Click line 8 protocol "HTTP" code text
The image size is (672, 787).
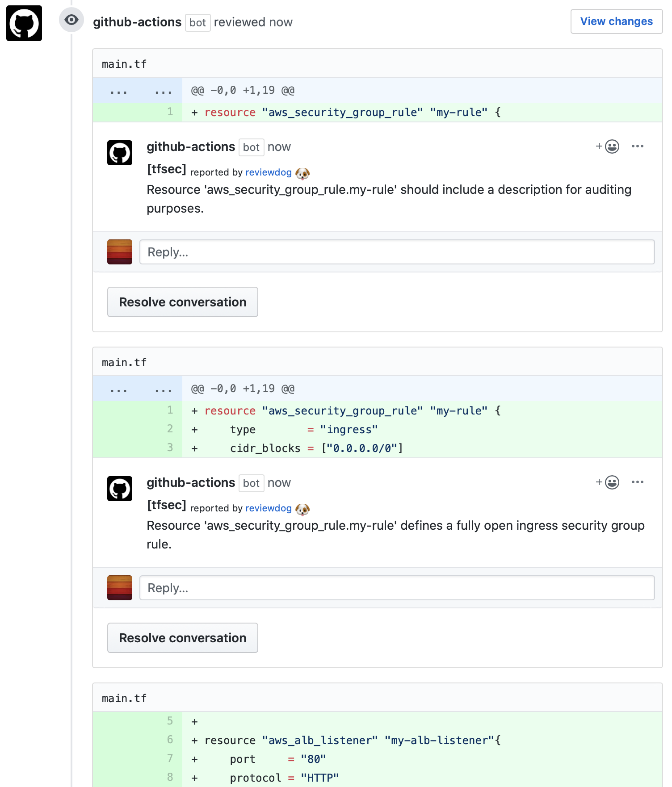pos(284,778)
